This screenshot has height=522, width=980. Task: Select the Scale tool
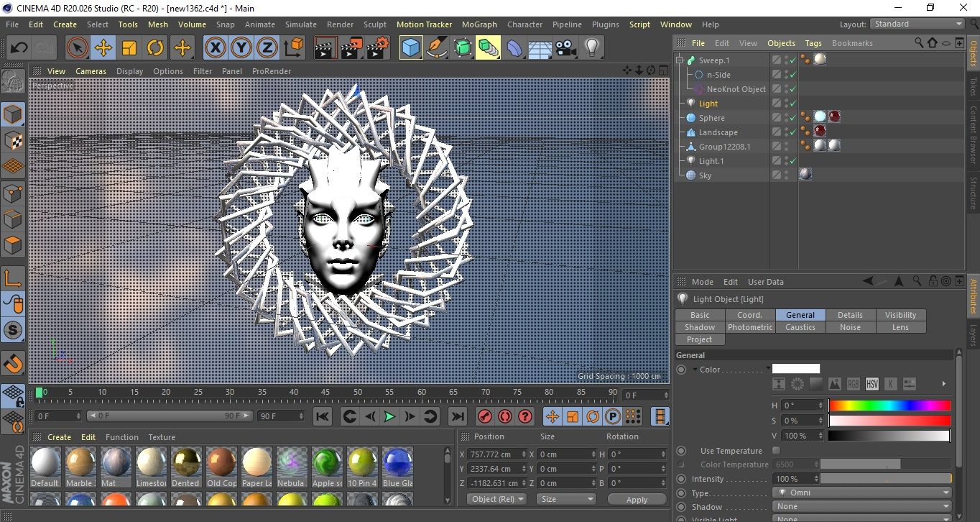point(129,48)
